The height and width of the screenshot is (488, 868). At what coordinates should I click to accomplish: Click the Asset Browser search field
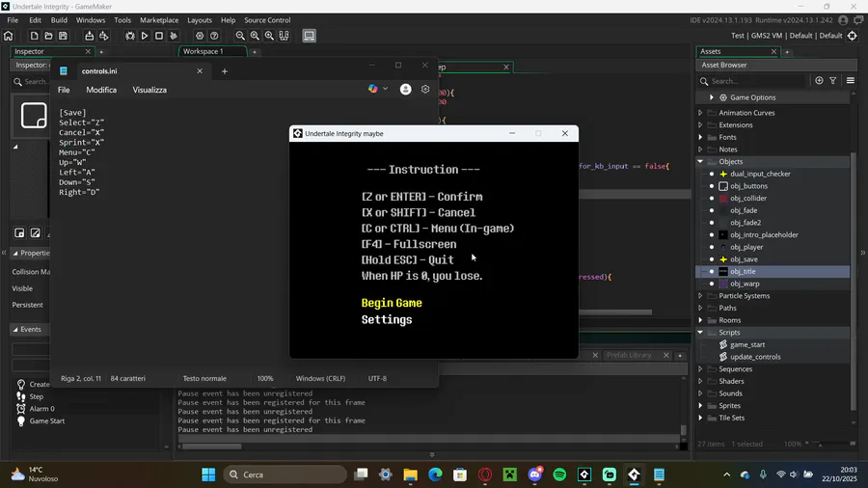751,81
